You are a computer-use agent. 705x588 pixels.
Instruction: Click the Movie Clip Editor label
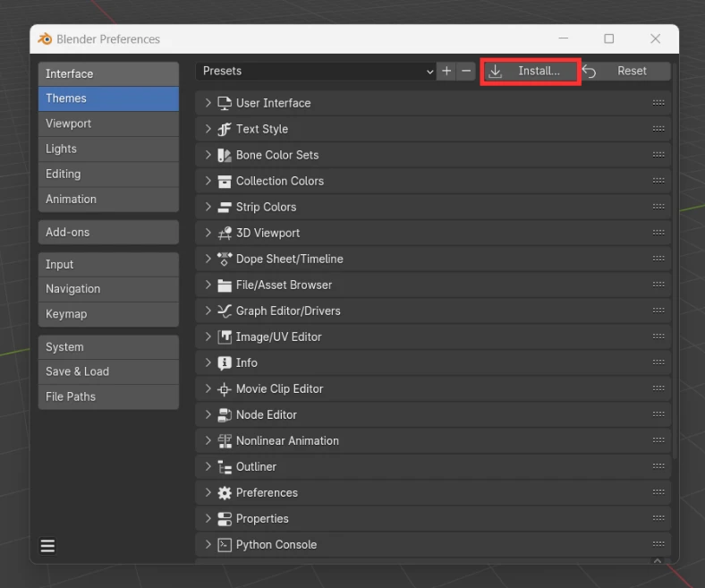pyautogui.click(x=280, y=388)
